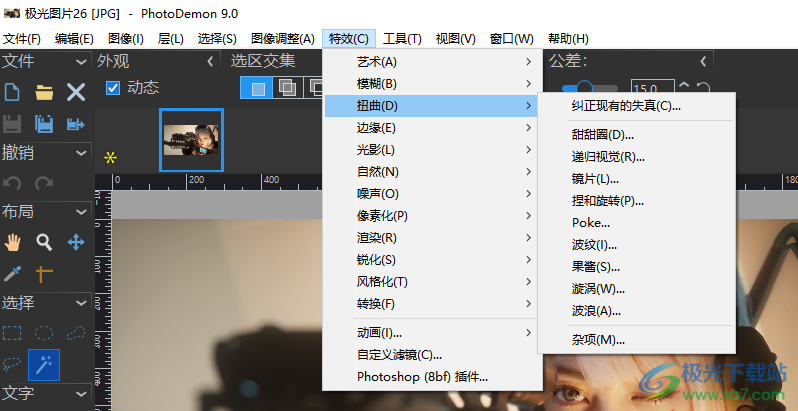Viewport: 798px width, 411px height.
Task: Select 捏和旋转(P)... effect
Action: [x=636, y=201]
